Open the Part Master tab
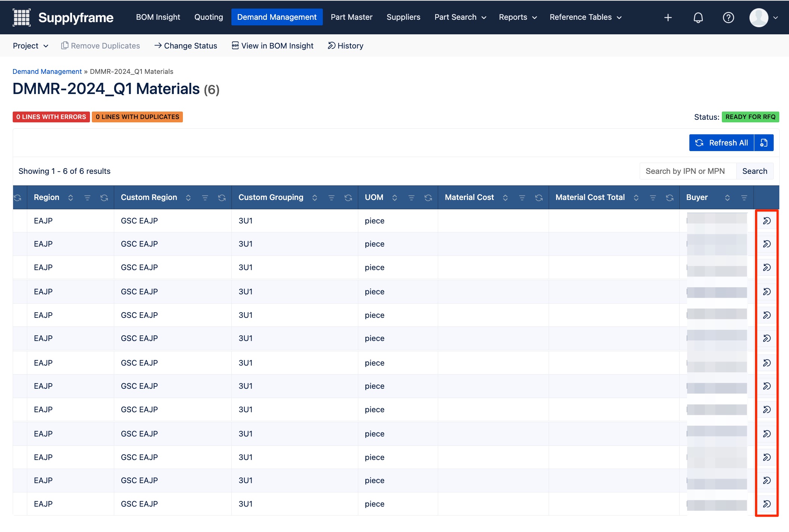 pos(352,17)
